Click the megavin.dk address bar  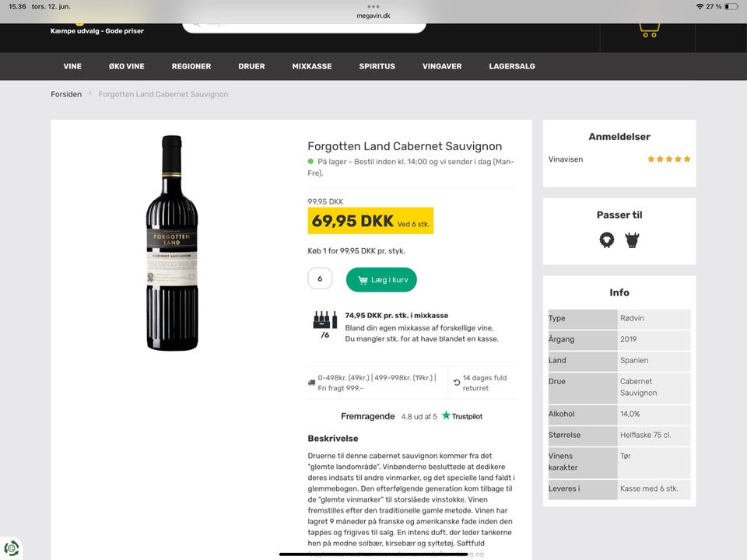click(373, 14)
